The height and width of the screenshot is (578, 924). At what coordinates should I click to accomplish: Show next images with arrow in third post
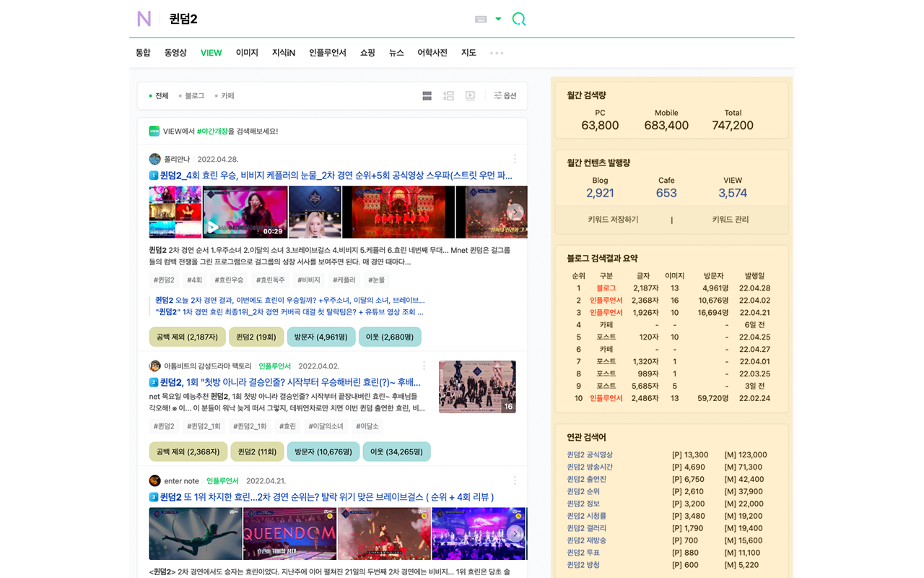pyautogui.click(x=515, y=534)
